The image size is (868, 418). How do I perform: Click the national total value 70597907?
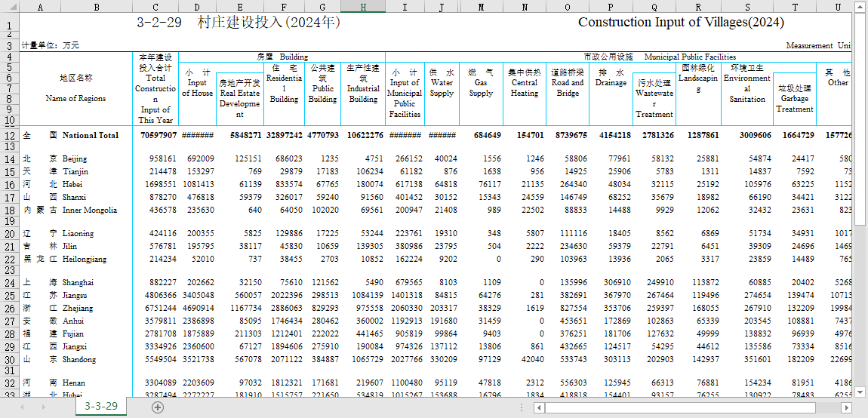click(x=159, y=135)
